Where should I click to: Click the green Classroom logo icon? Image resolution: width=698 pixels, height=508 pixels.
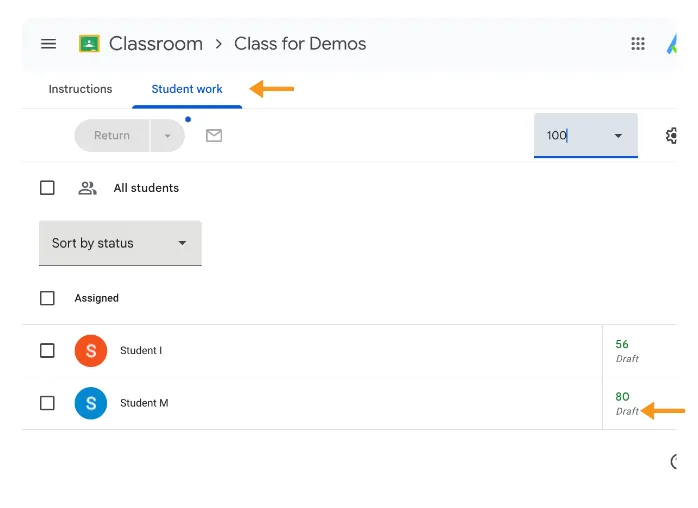point(89,44)
